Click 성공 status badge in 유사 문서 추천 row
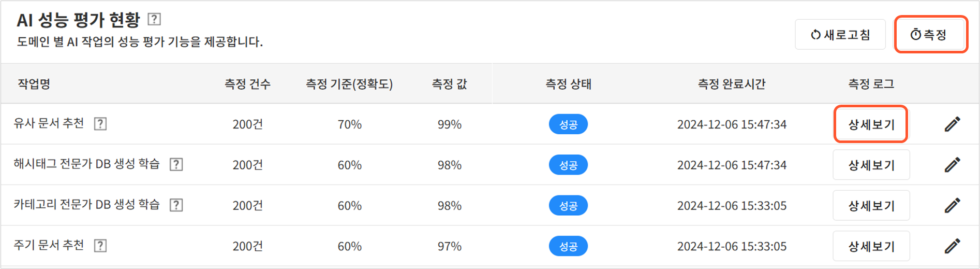This screenshot has height=269, width=980. [x=568, y=124]
